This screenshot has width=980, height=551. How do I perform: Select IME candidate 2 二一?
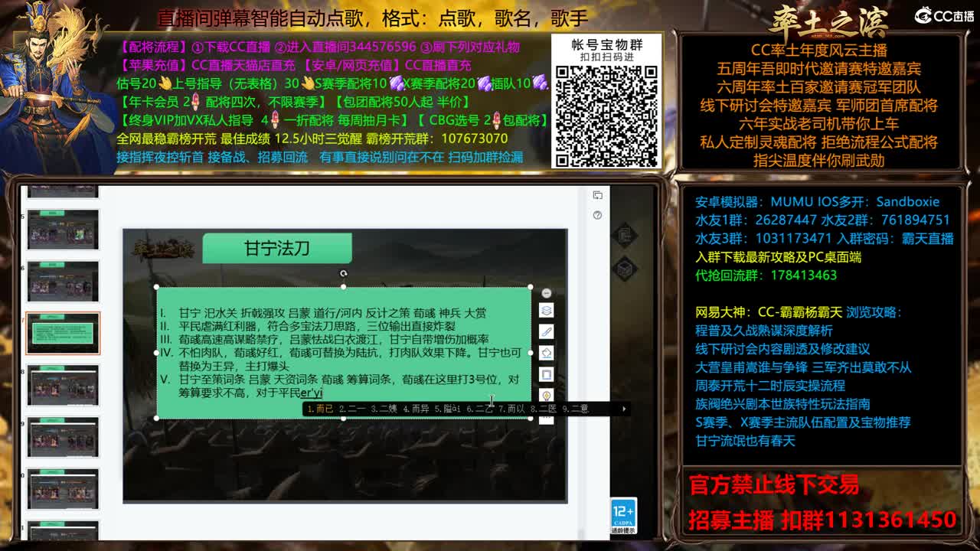[x=351, y=409]
